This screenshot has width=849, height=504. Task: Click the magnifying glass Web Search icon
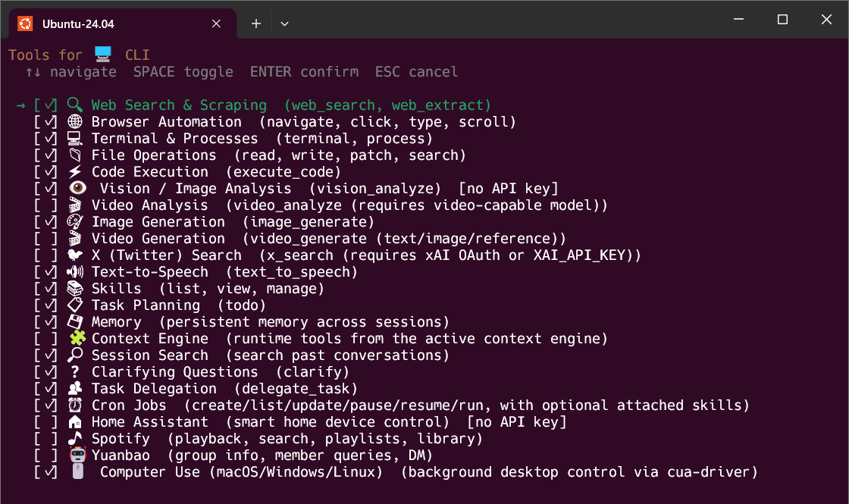[75, 105]
